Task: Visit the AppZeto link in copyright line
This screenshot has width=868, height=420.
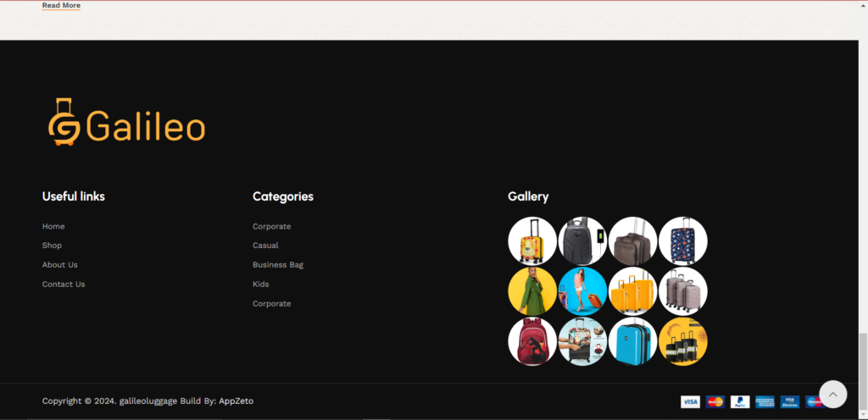Action: coord(236,401)
